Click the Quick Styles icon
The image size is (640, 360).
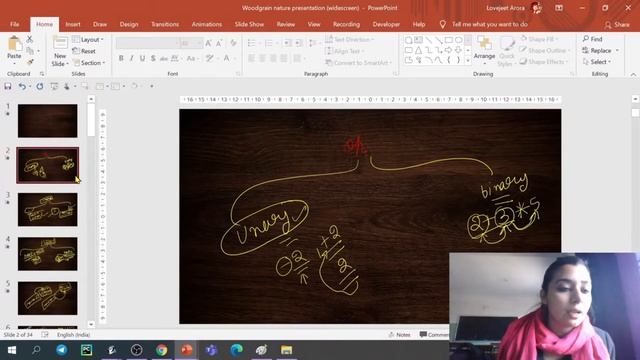pyautogui.click(x=507, y=44)
